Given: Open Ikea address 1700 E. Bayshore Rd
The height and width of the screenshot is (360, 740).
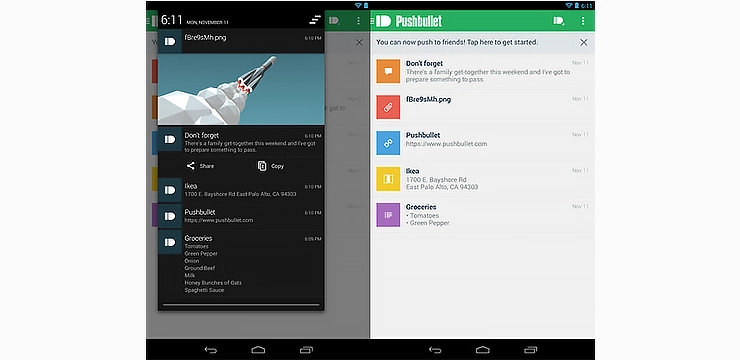Looking at the screenshot, I should pos(436,180).
